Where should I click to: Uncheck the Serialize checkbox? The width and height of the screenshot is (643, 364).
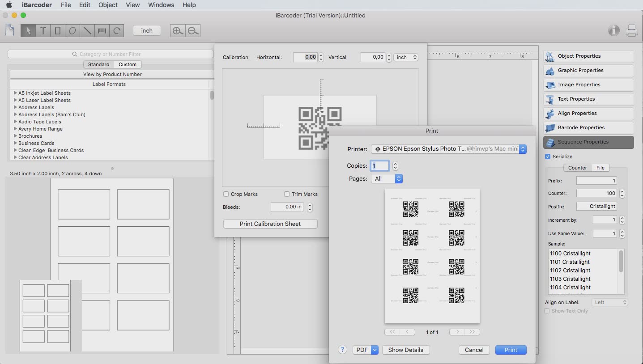(548, 157)
